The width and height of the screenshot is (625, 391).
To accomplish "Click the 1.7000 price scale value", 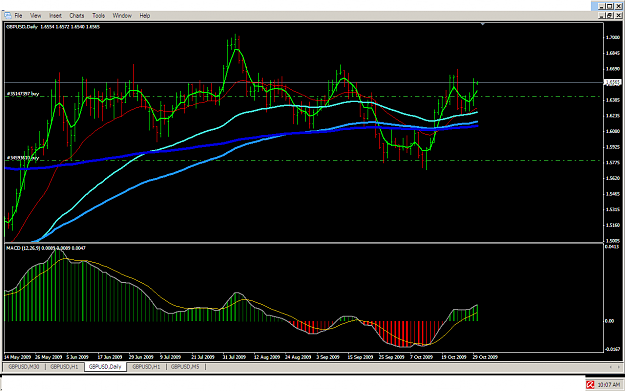I will click(x=613, y=37).
